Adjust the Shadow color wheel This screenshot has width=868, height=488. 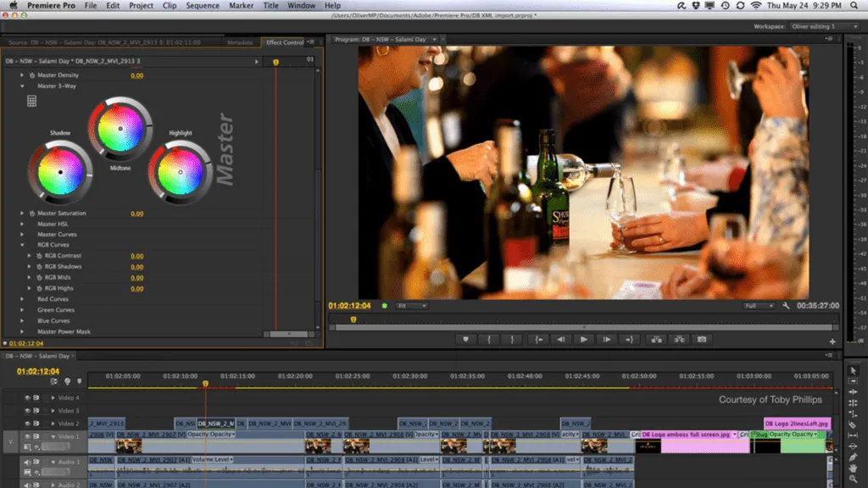[60, 173]
